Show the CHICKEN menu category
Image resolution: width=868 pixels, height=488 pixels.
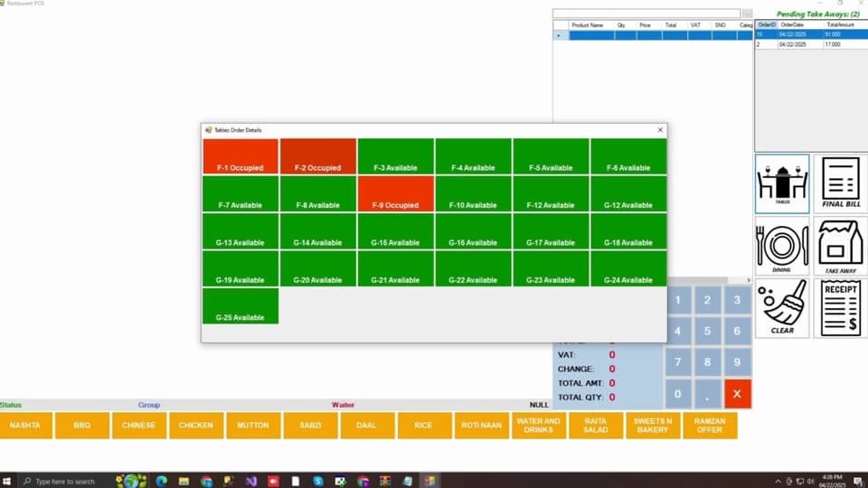[x=196, y=426]
